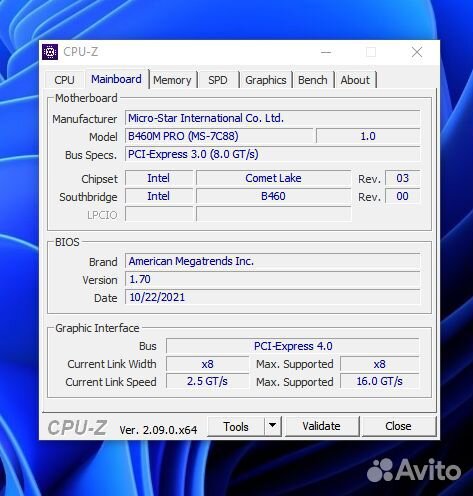473x496 pixels.
Task: Click chipset name Comet Lake
Action: pyautogui.click(x=274, y=178)
